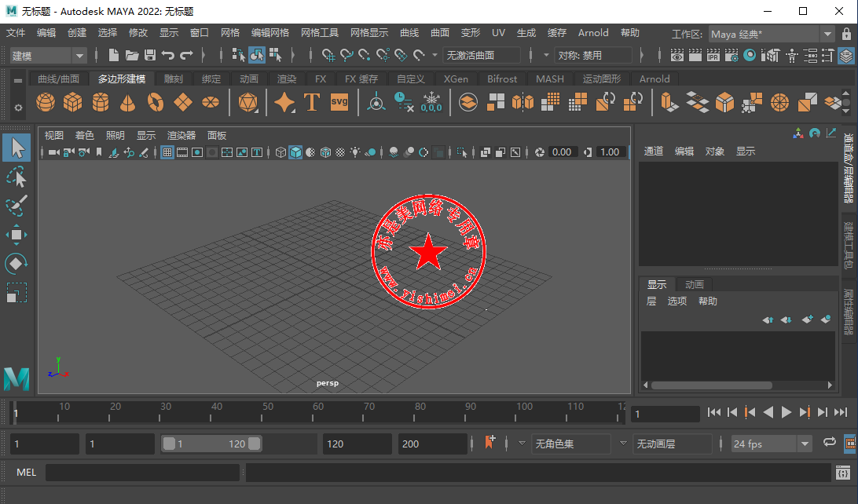The image size is (858, 504).
Task: Open the 通道 menu in channel box
Action: coord(654,152)
